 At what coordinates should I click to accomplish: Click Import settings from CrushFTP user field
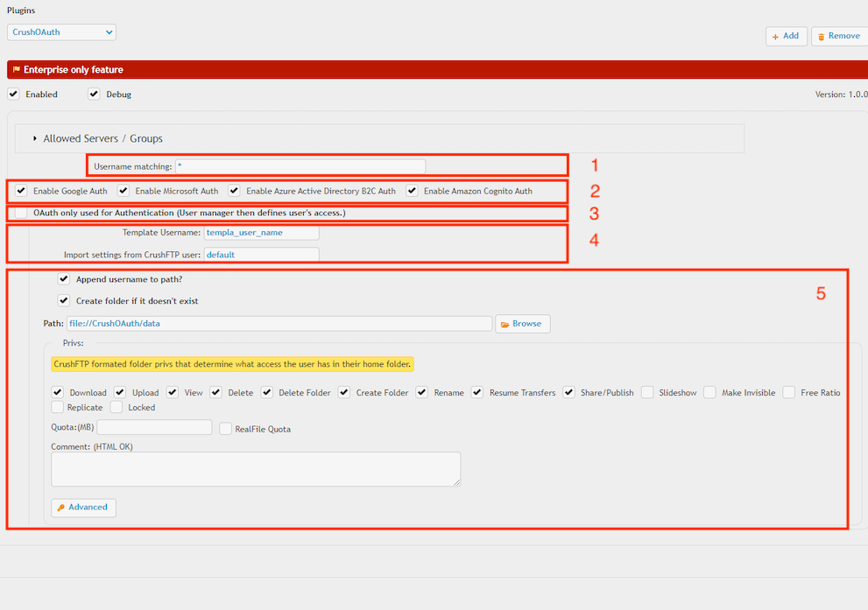[261, 255]
